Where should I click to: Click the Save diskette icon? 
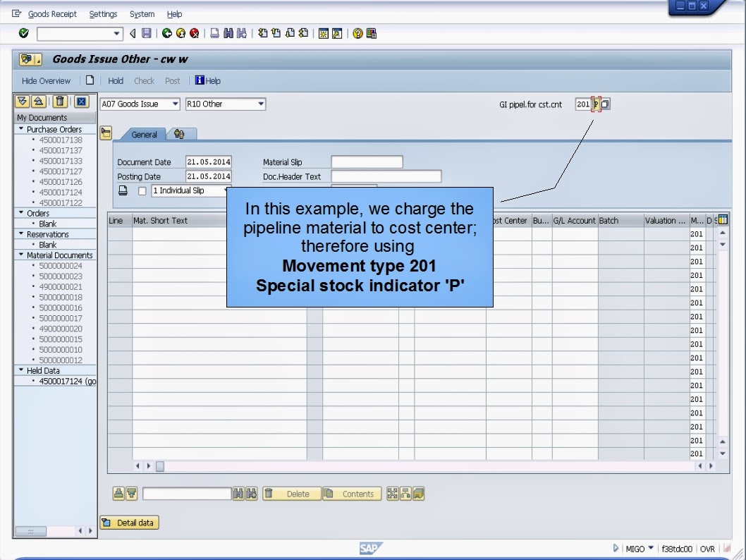point(147,33)
